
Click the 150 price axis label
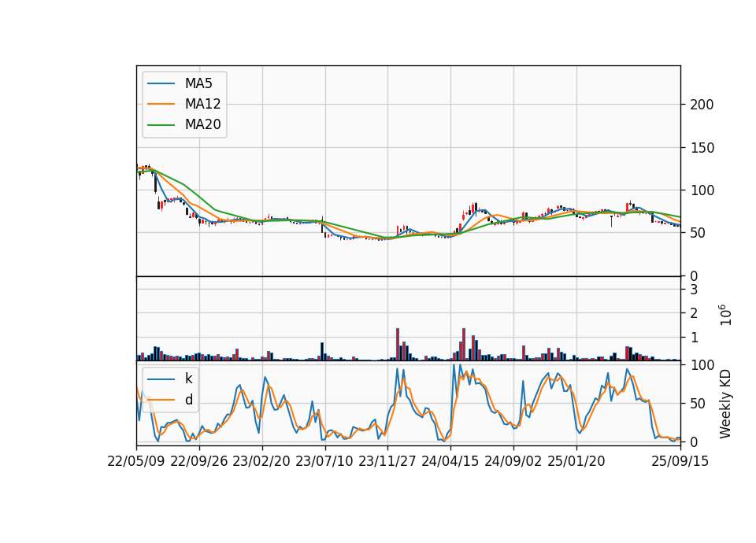click(702, 148)
